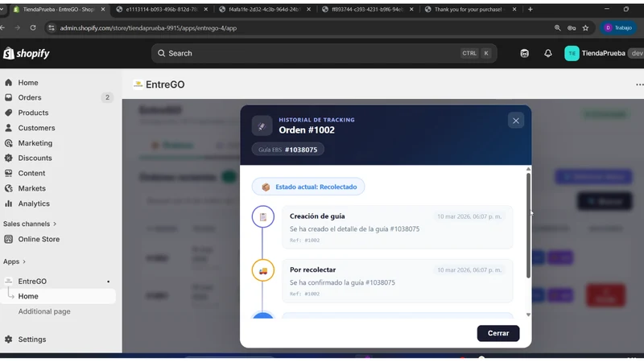Switch to the f4afa1fe browser tab
This screenshot has height=362, width=644.
[264, 10]
